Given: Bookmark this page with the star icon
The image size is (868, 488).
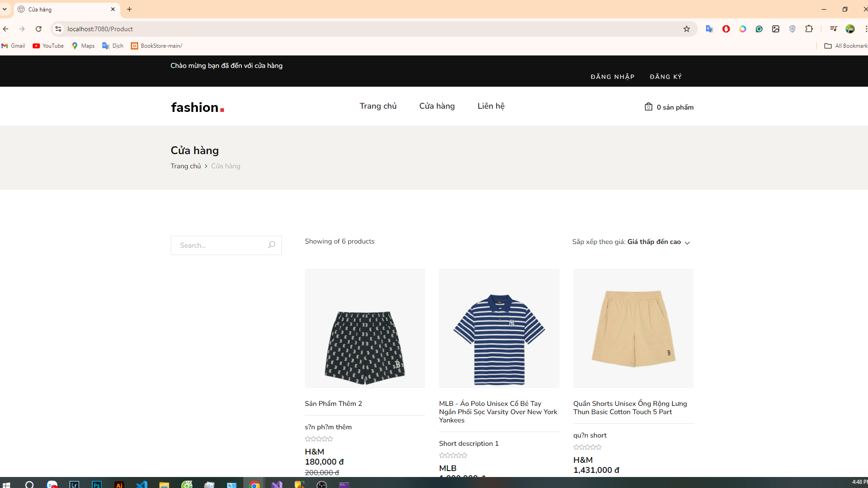Looking at the screenshot, I should tap(687, 29).
